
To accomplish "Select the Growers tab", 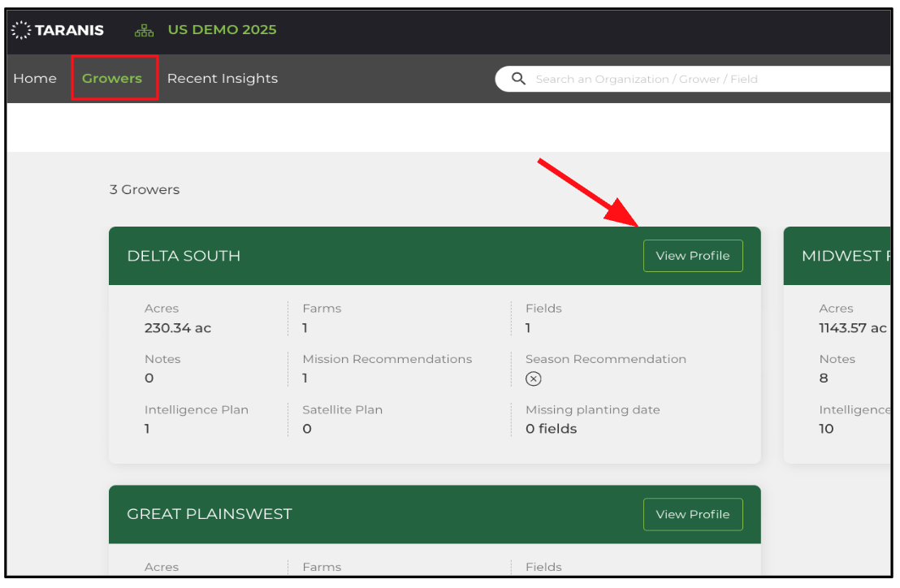I will point(112,79).
